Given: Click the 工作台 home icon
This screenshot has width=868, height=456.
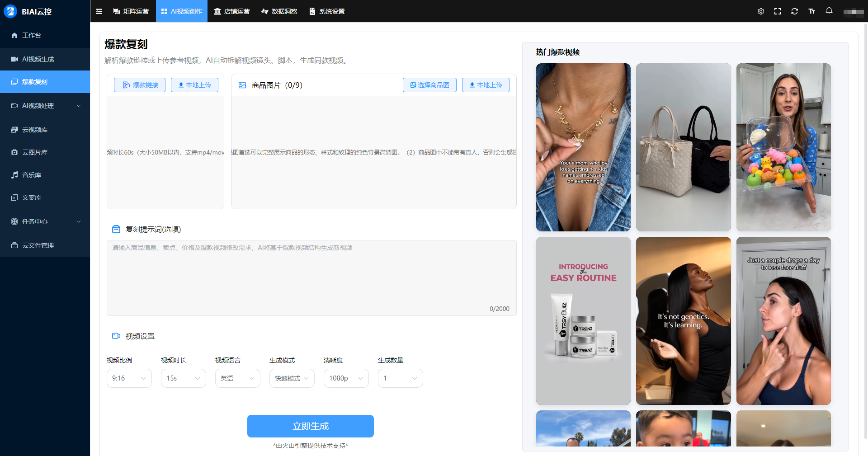Looking at the screenshot, I should tap(14, 35).
